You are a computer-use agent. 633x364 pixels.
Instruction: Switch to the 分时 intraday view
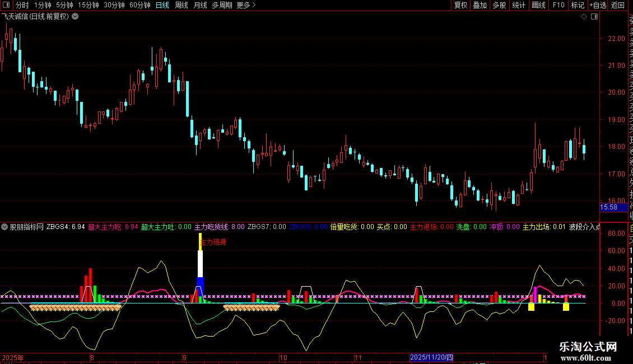[22, 5]
